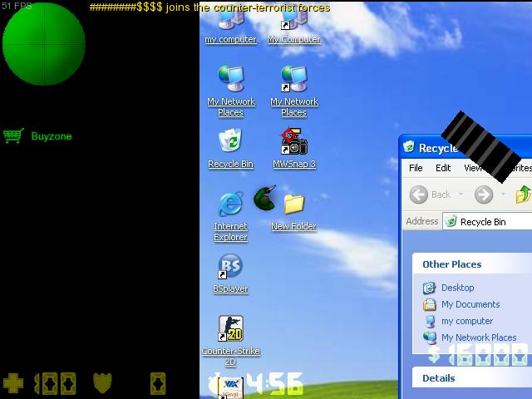The width and height of the screenshot is (532, 399).
Task: Open Desktop link in Other Places
Action: click(x=458, y=288)
